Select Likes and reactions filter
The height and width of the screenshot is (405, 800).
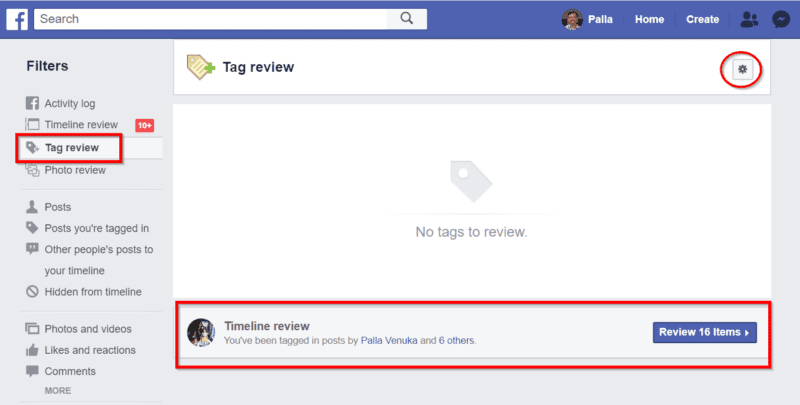[x=90, y=350]
